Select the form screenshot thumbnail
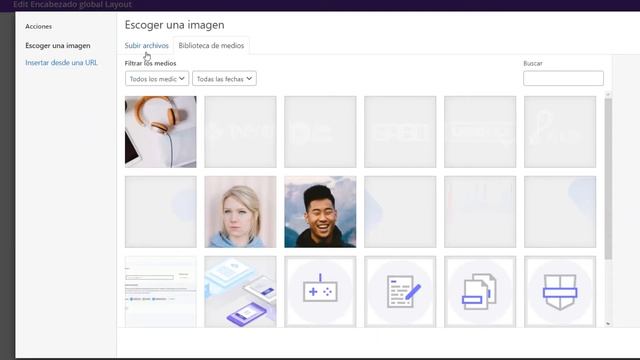Screen dimensions: 640x360 click(x=160, y=291)
